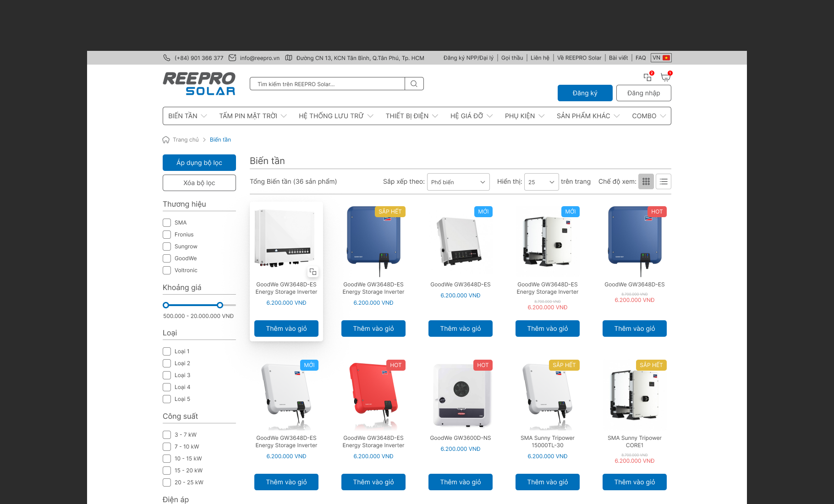Click minimum price slider handle

click(x=166, y=305)
